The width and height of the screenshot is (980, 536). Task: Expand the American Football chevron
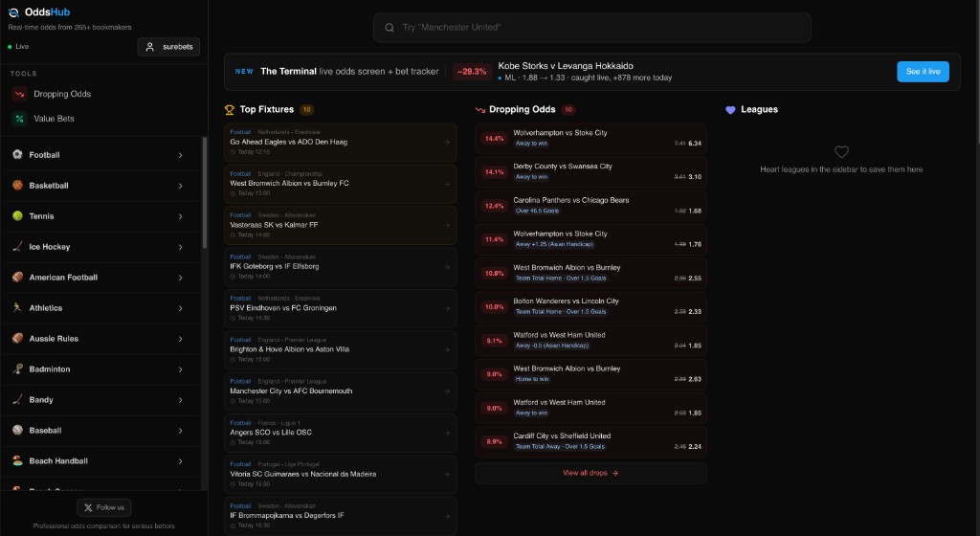click(180, 278)
